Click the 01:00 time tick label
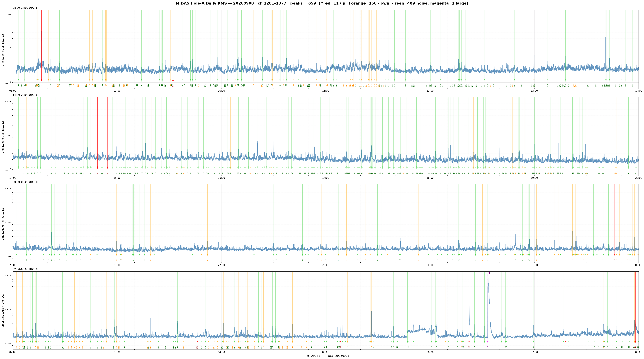 coord(534,265)
